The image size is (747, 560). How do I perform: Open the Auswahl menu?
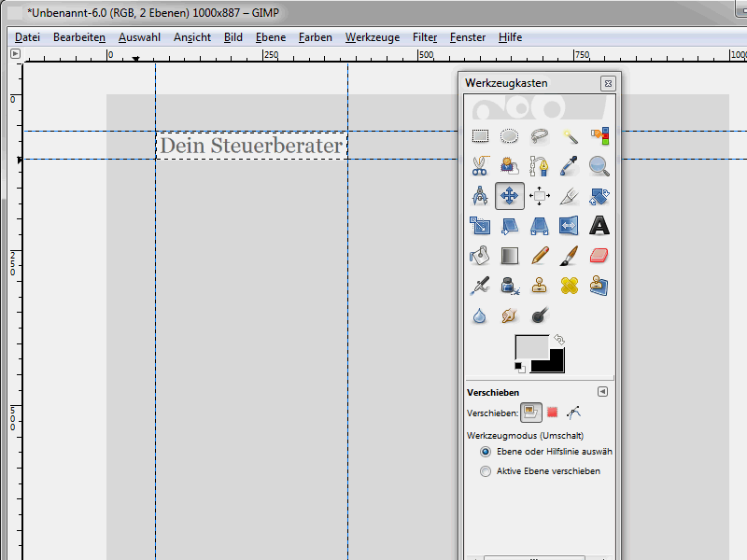coord(139,37)
